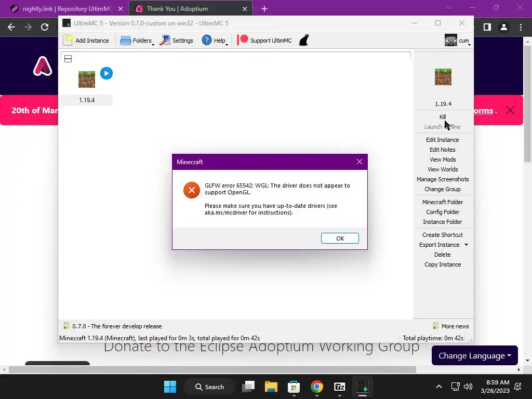Screen dimensions: 532x399
Task: Open the Windows Start menu
Action: [170, 387]
